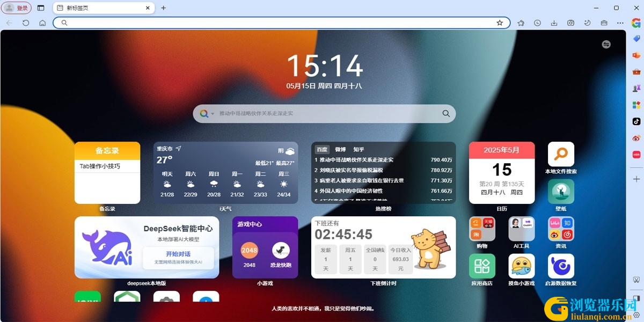Open the three-dot browser menu
644x322 pixels.
[x=620, y=23]
